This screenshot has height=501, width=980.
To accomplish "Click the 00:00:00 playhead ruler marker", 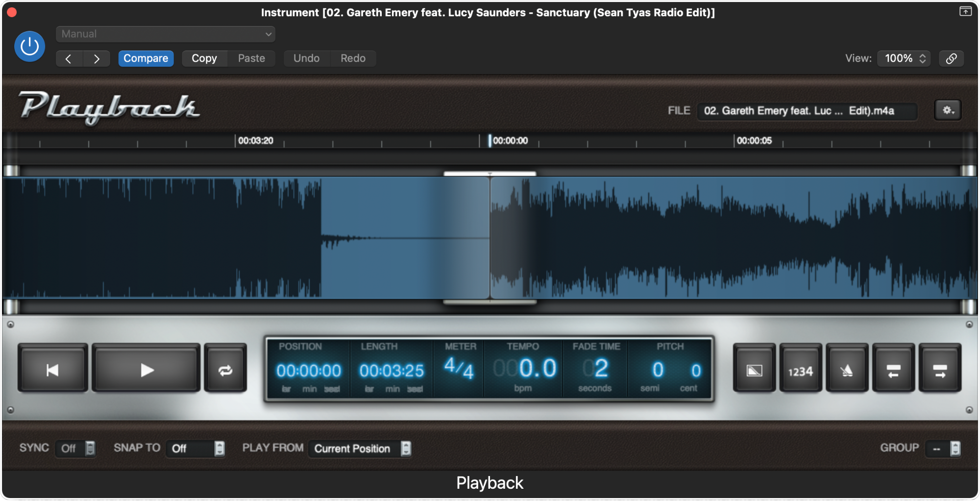I will [490, 141].
